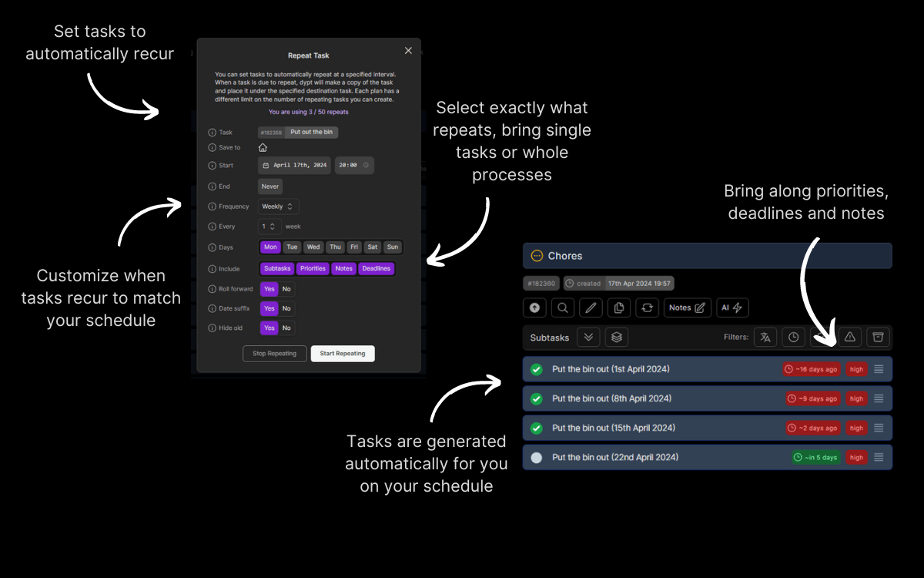This screenshot has width=924, height=578.
Task: Select No for Roll forward
Action: (286, 289)
